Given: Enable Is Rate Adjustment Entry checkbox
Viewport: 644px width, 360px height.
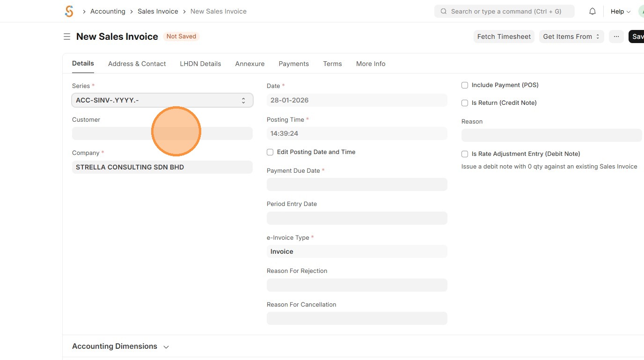Looking at the screenshot, I should [x=465, y=154].
